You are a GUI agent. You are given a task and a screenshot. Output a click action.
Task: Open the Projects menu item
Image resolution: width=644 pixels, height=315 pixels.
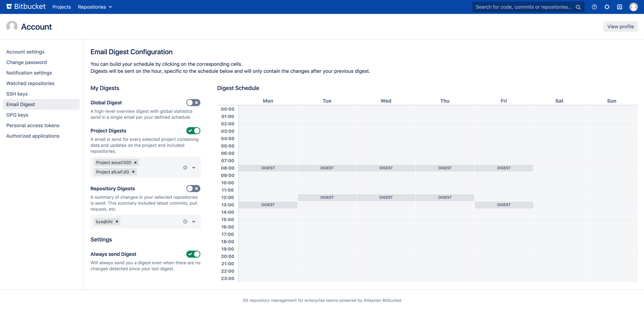click(x=62, y=7)
